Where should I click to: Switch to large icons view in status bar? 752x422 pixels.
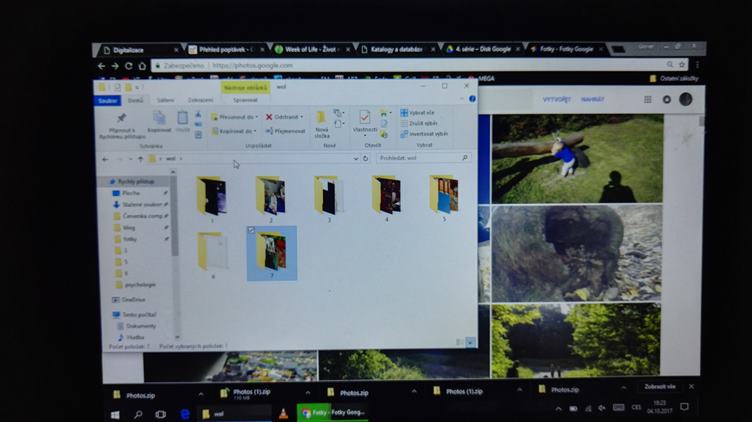click(470, 342)
